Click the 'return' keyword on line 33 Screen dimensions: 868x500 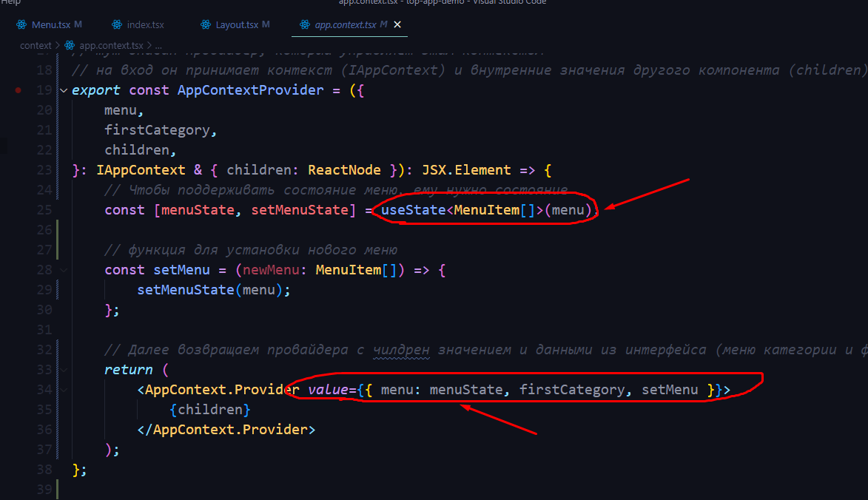click(x=129, y=370)
